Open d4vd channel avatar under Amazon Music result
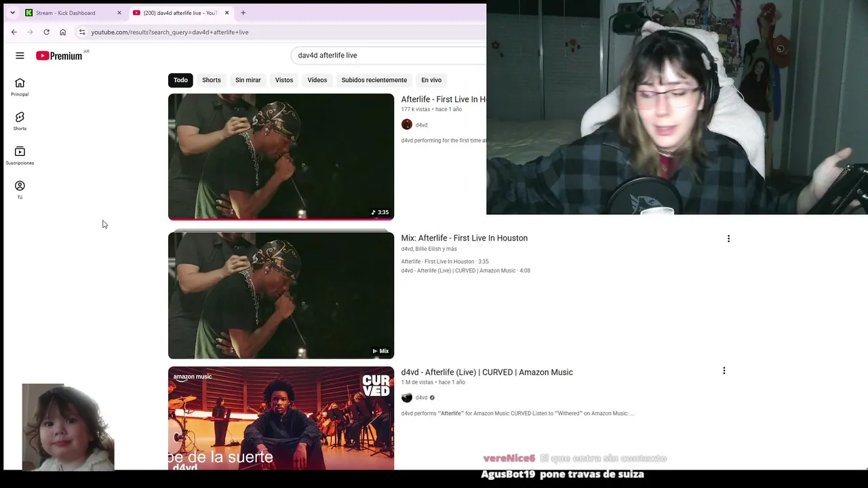This screenshot has width=868, height=488. pyautogui.click(x=407, y=398)
